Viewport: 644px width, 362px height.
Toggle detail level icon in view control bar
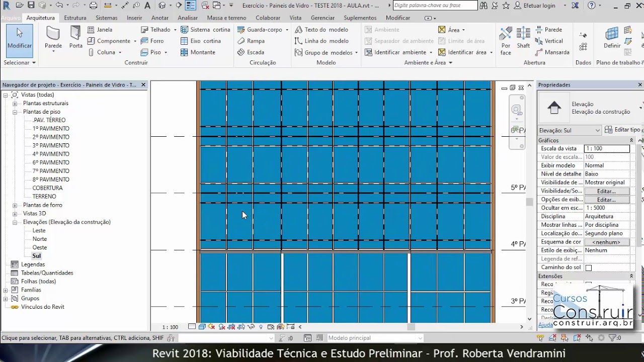(x=192, y=327)
